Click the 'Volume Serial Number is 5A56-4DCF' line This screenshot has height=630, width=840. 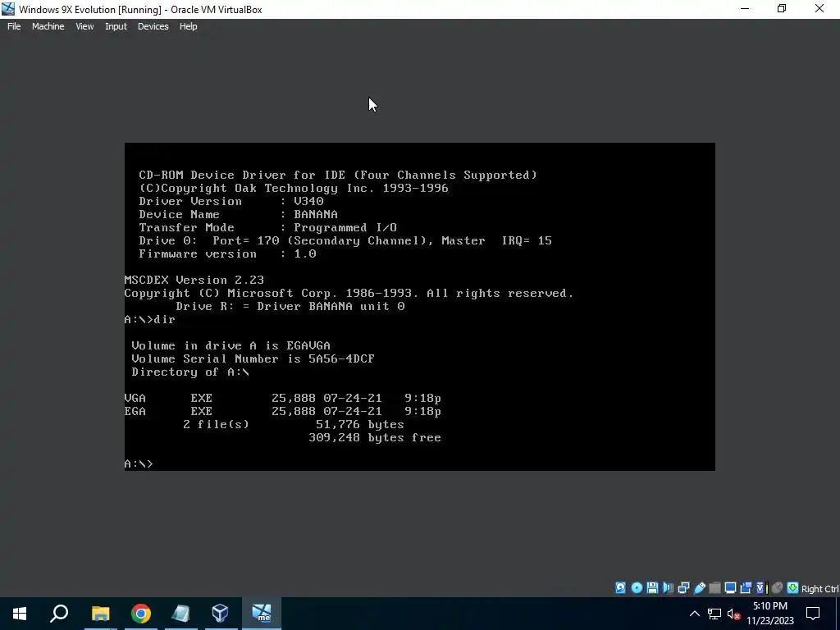click(x=253, y=359)
